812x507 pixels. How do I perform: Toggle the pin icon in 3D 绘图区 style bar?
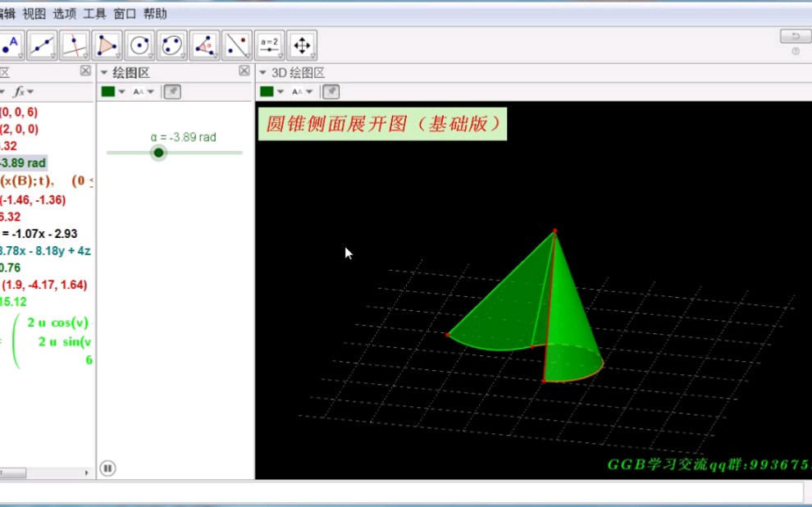point(330,91)
